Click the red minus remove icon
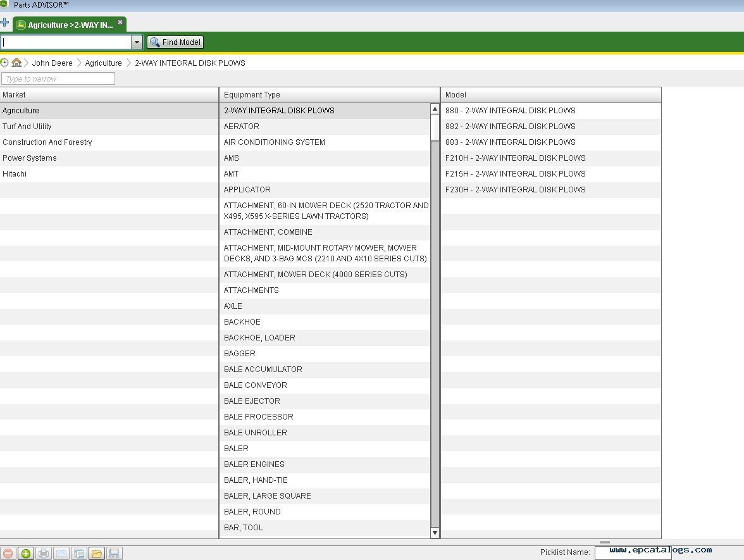This screenshot has height=560, width=744. [8, 553]
